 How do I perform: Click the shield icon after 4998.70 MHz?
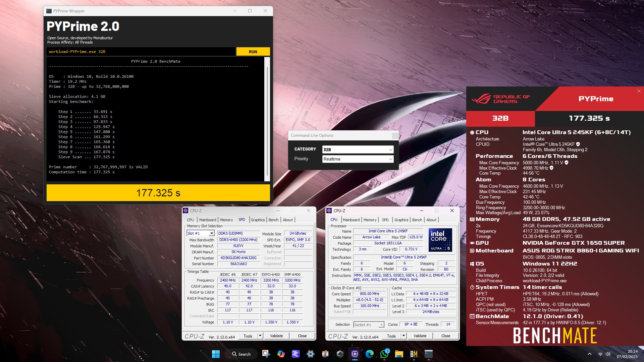pyautogui.click(x=551, y=168)
